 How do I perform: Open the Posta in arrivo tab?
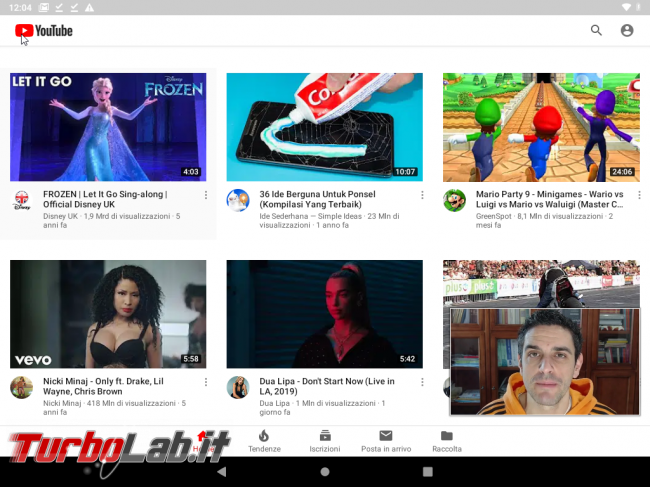tap(386, 441)
